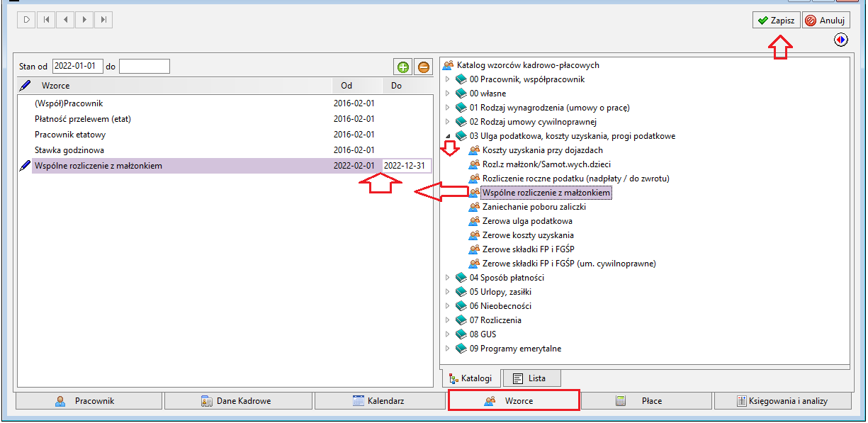Sort by Wzorce column header
This screenshot has width=868, height=423.
(183, 86)
